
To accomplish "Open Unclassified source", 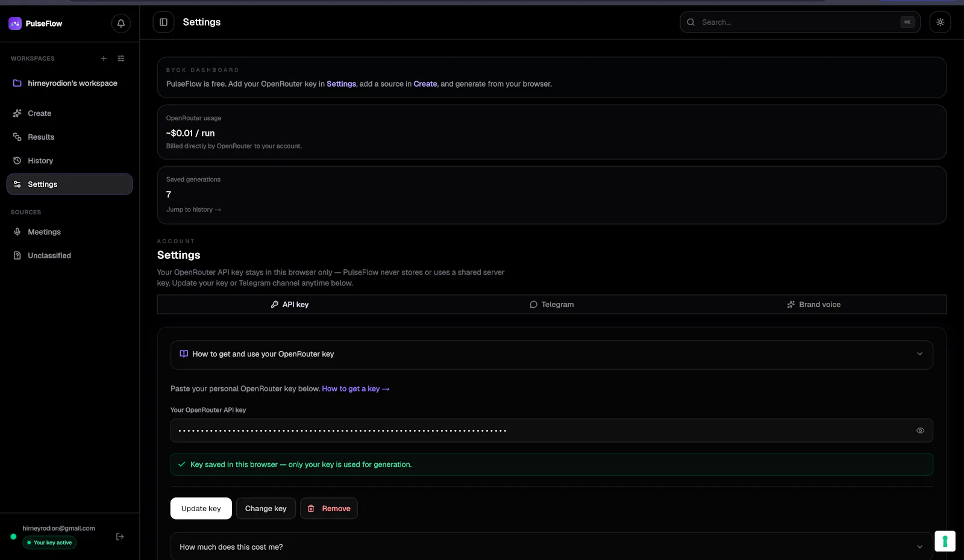I will point(69,256).
